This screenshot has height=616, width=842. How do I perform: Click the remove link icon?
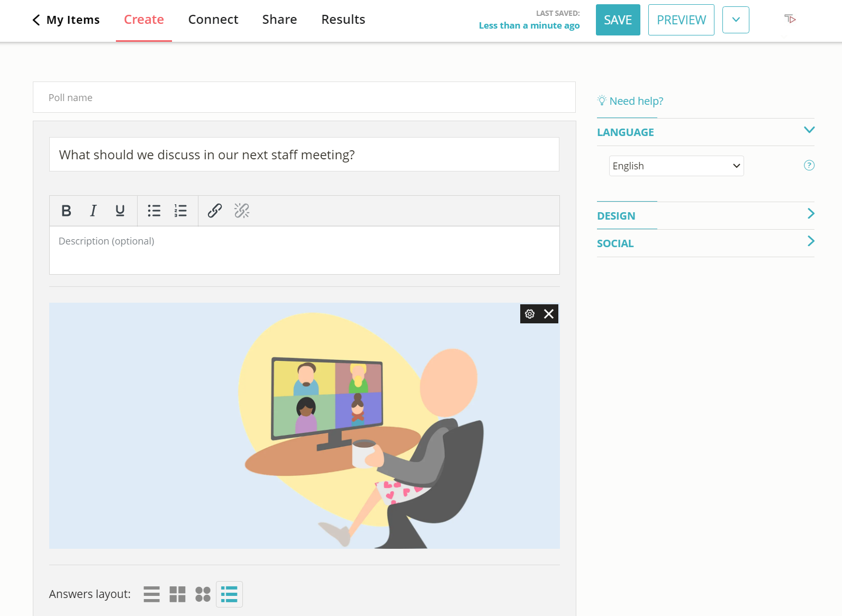click(242, 211)
